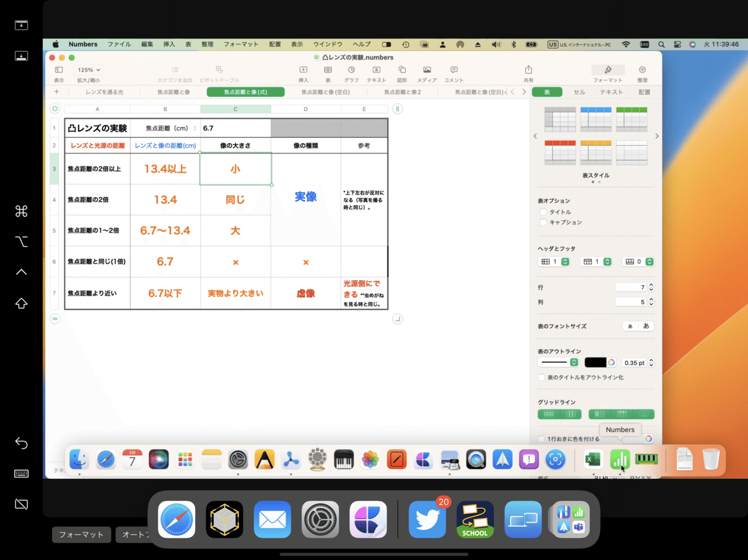Select cell containing 虚像
748x560 pixels.
306,293
